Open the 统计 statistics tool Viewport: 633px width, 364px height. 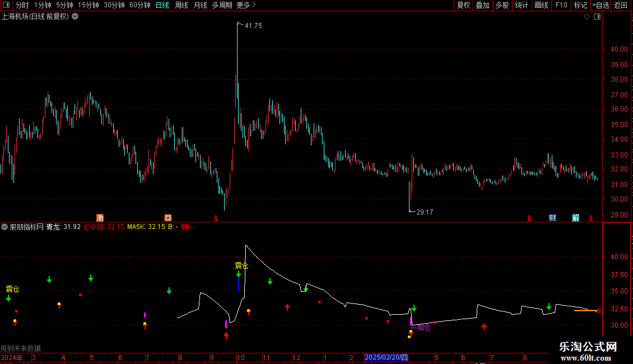click(522, 5)
